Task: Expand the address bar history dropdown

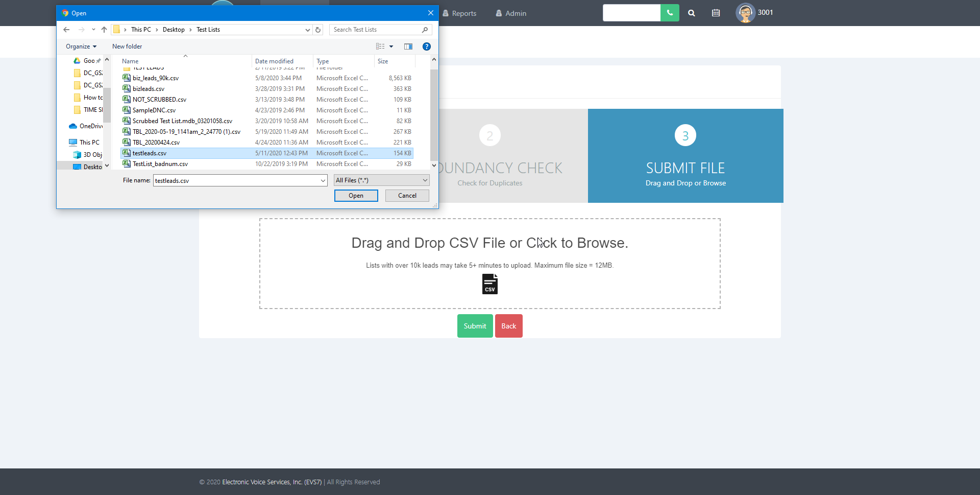Action: coord(307,30)
